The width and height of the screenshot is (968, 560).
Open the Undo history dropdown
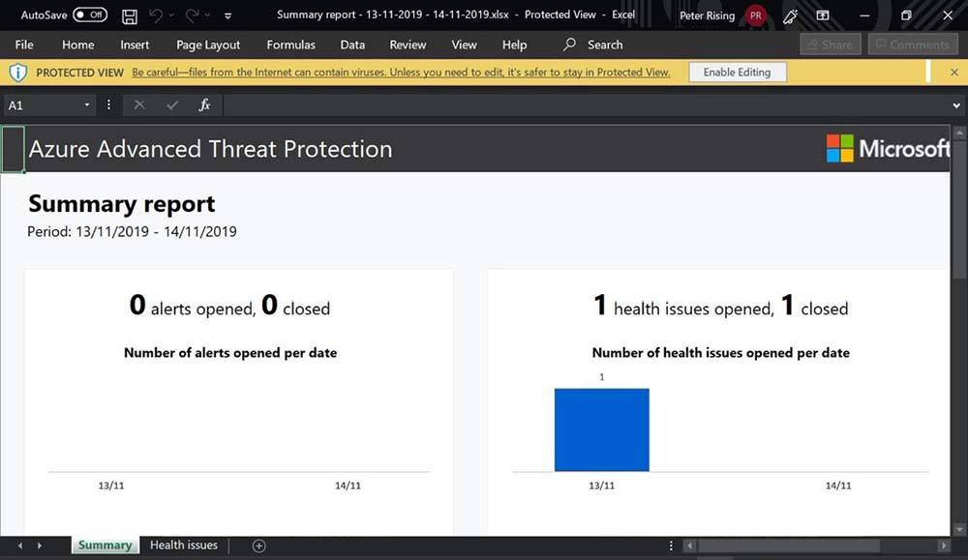coord(171,15)
